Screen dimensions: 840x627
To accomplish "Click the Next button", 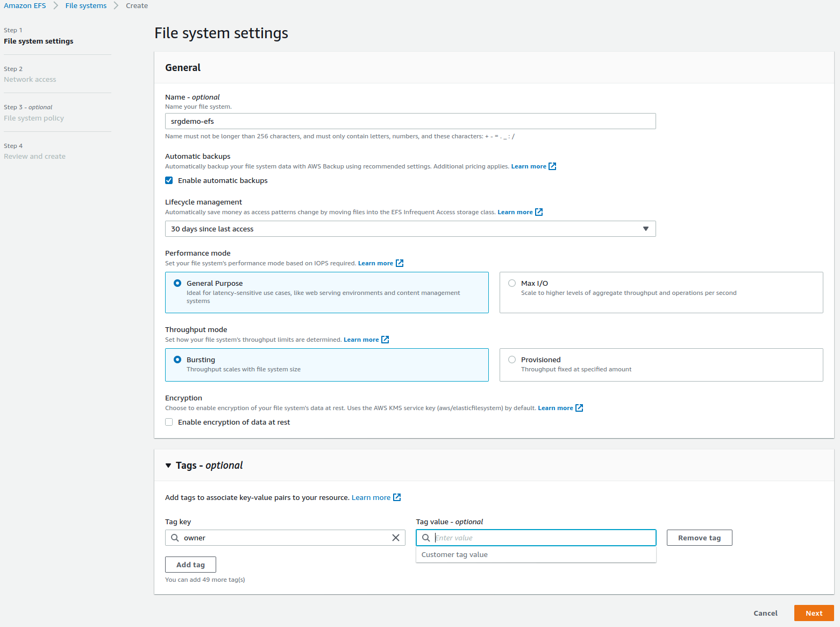I will [814, 613].
